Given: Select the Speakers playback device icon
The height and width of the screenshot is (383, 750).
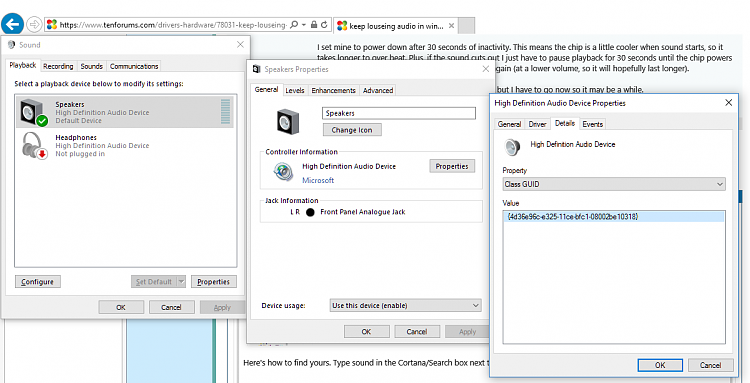Looking at the screenshot, I should point(34,112).
